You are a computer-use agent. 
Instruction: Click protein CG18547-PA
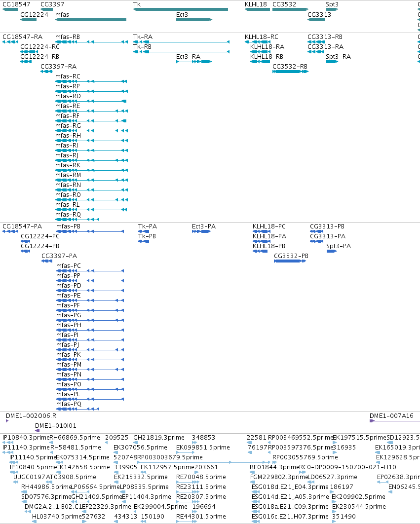pyautogui.click(x=10, y=231)
